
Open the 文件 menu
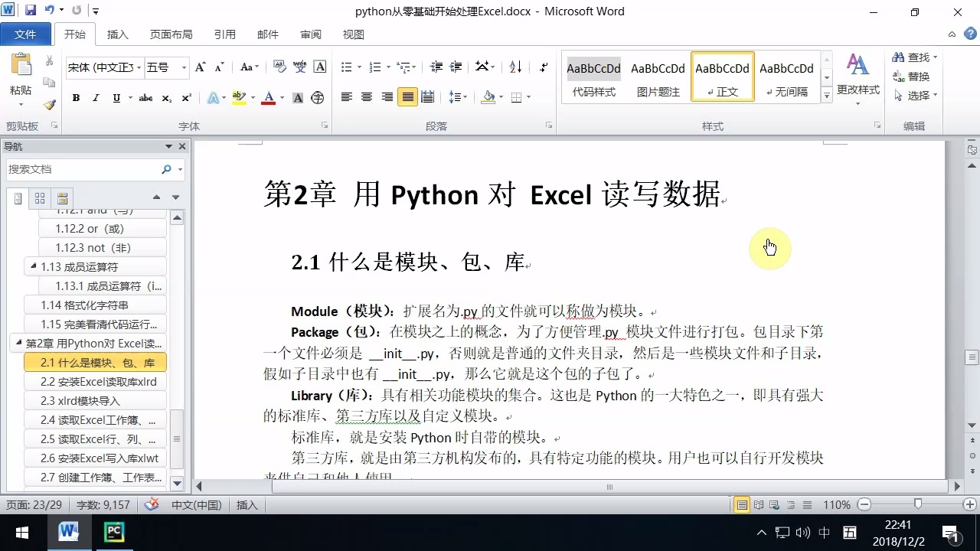(x=26, y=34)
